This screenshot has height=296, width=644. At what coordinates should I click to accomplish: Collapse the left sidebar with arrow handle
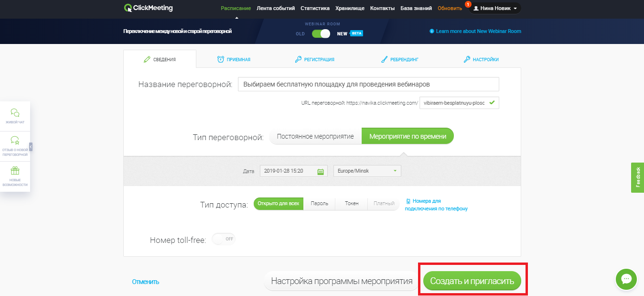coord(31,147)
